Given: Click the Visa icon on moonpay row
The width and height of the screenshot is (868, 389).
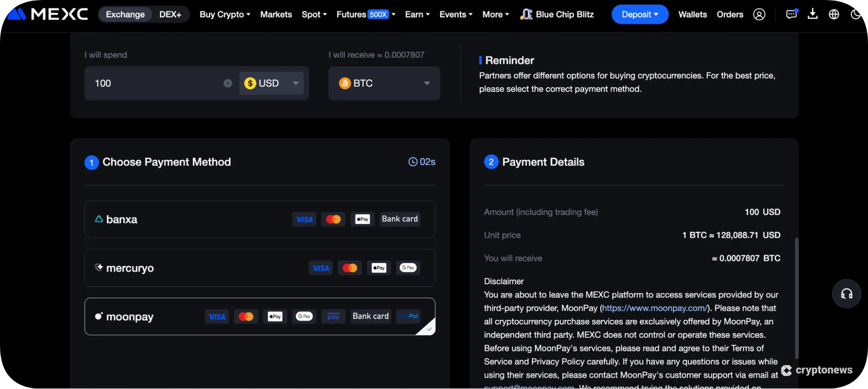Looking at the screenshot, I should 217,317.
